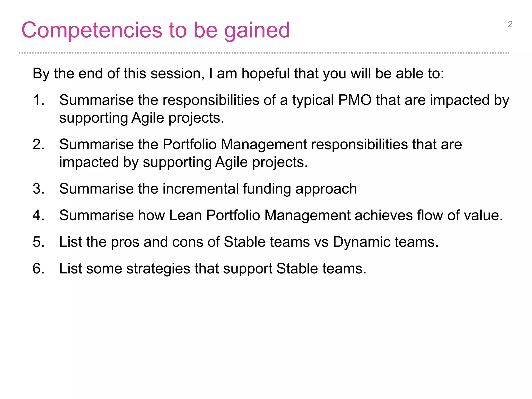
Task: Click "List some strategies that support Stable teams"
Action: pyautogui.click(x=212, y=268)
